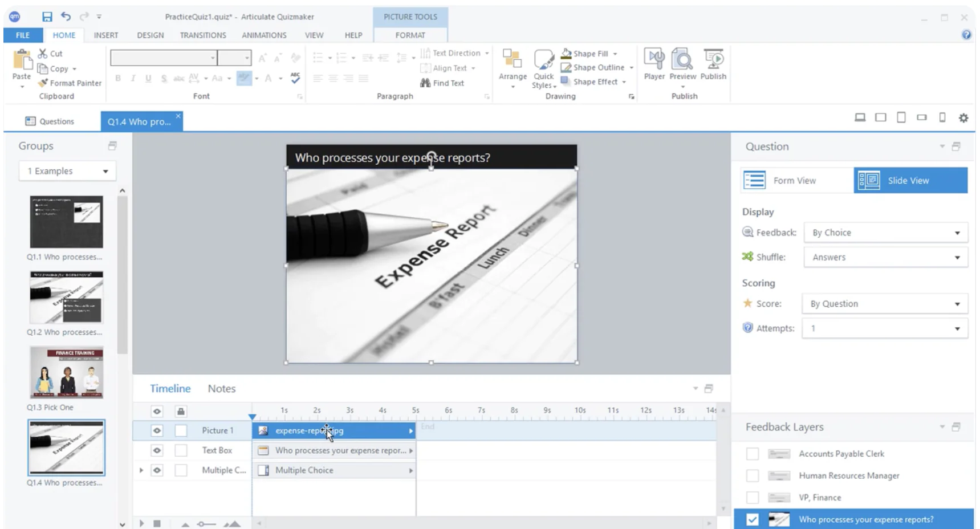Viewport: 980px width, 529px height.
Task: Lock the Text Box timeline object
Action: click(x=181, y=450)
